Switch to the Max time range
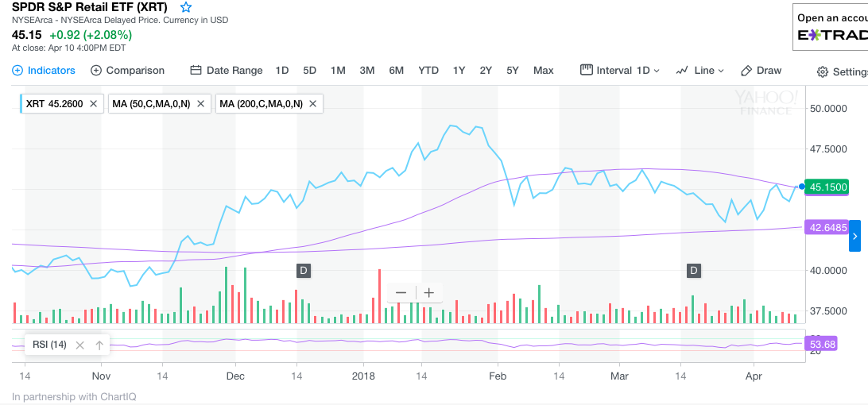This screenshot has width=868, height=405. (544, 71)
